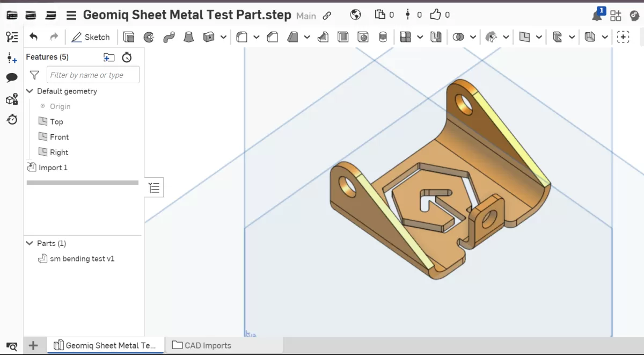Image resolution: width=644 pixels, height=355 pixels.
Task: Open the dropdown next to Thicken
Action: [x=223, y=37]
